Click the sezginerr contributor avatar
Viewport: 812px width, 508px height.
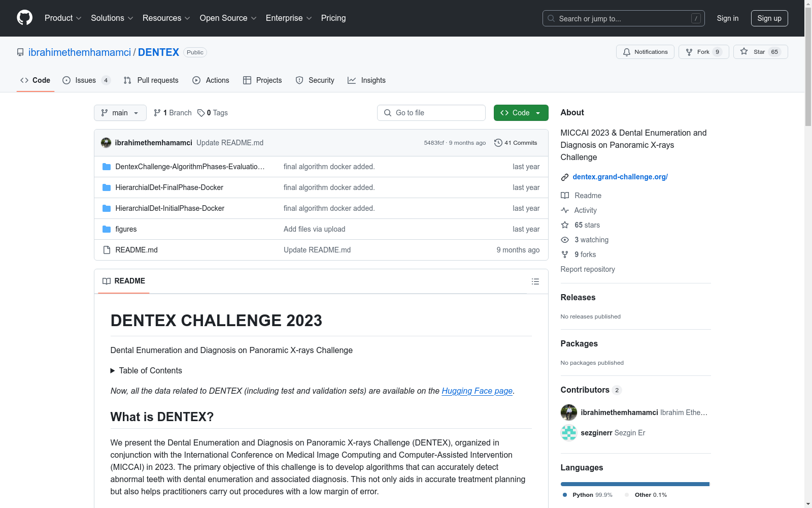point(569,433)
